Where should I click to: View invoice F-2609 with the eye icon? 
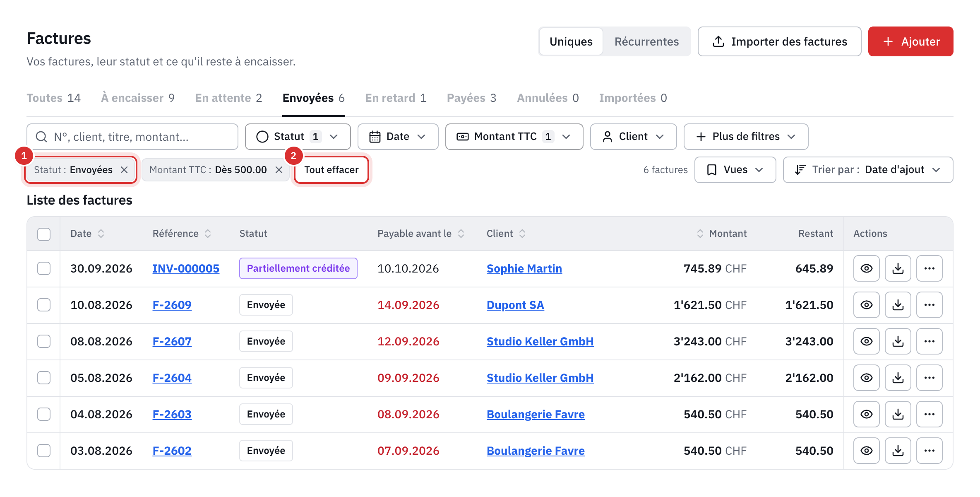[x=866, y=305]
